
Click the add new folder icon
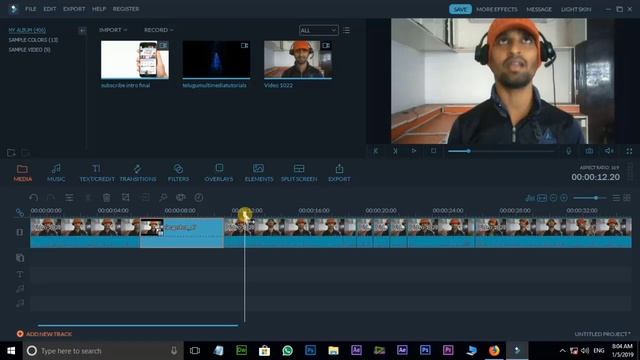(x=11, y=153)
